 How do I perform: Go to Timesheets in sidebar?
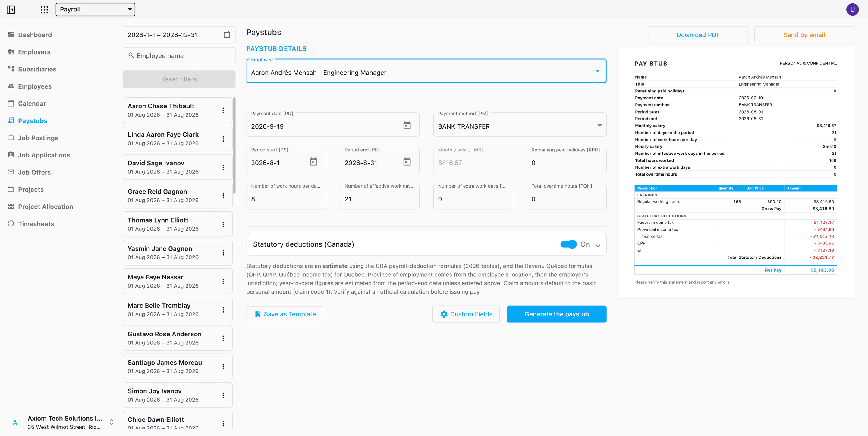tap(36, 224)
